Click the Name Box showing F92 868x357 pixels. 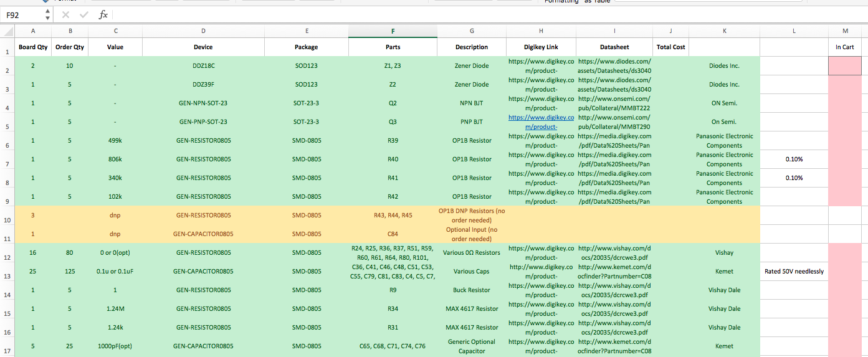[x=20, y=14]
